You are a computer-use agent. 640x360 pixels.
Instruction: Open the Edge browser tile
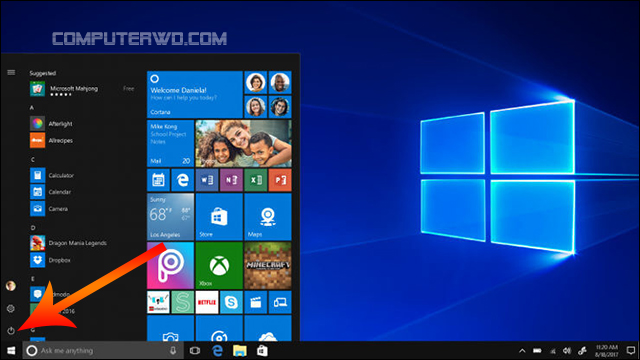coord(182,180)
